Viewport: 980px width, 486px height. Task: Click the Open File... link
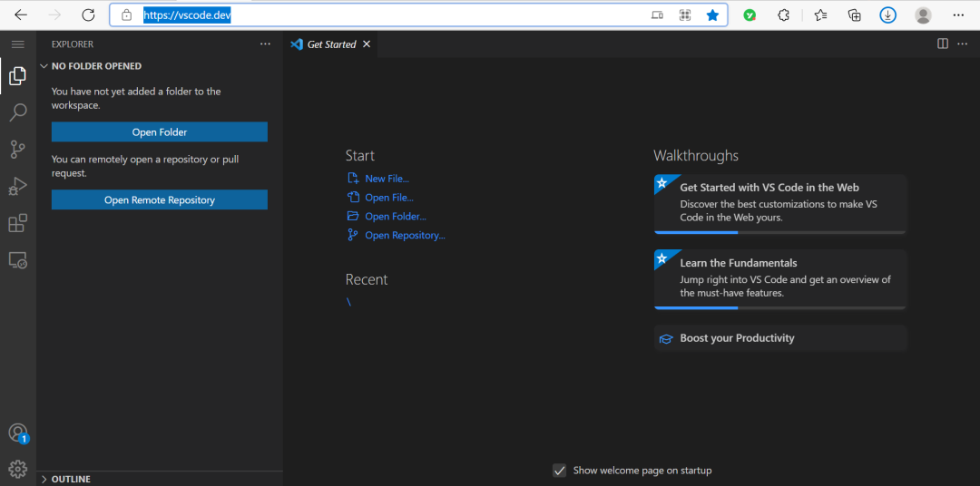point(388,198)
